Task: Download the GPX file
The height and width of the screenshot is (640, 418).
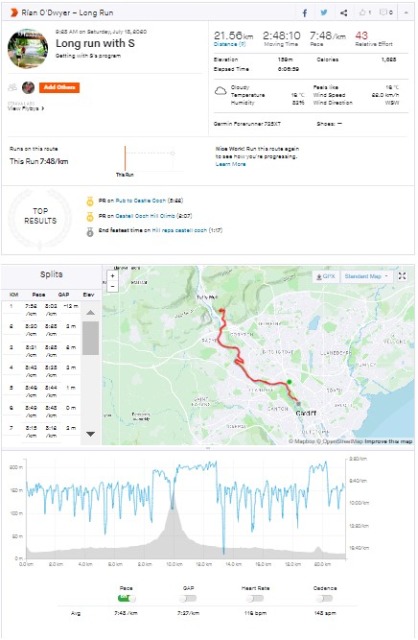Action: 326,276
